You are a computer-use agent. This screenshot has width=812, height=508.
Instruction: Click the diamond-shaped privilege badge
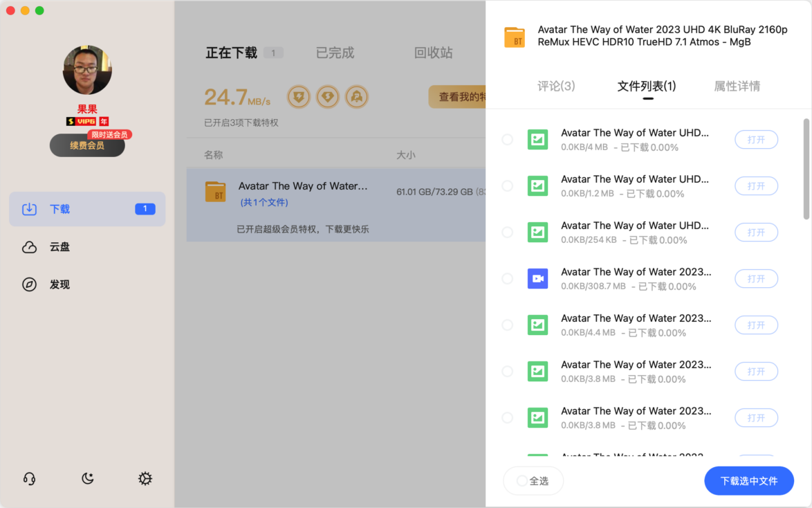(328, 97)
